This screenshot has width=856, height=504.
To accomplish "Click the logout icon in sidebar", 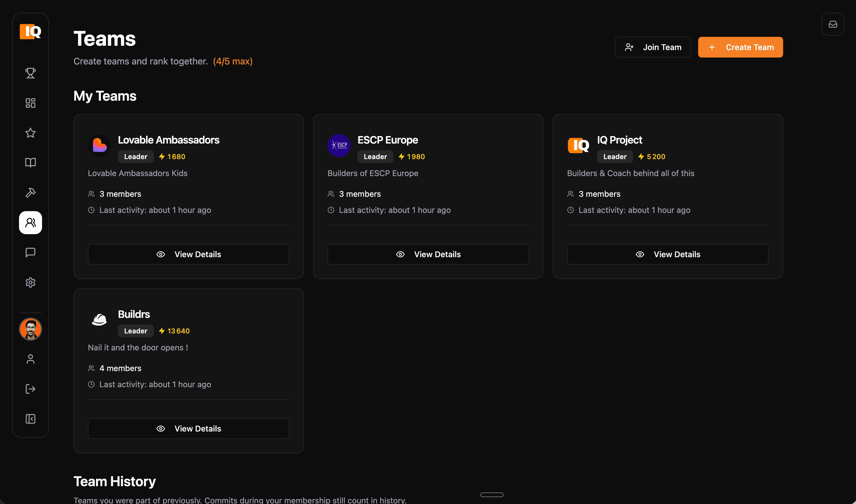I will 30,389.
